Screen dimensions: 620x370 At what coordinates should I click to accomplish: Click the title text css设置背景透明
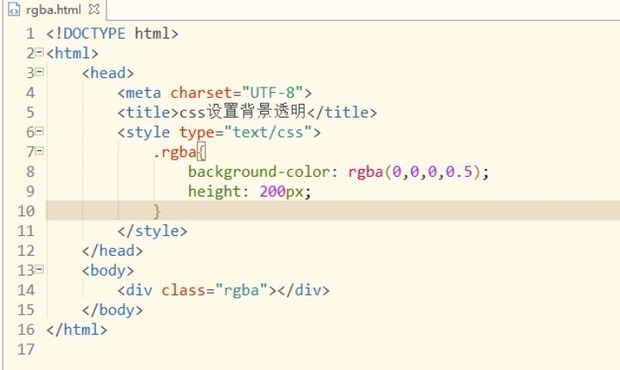coord(243,112)
